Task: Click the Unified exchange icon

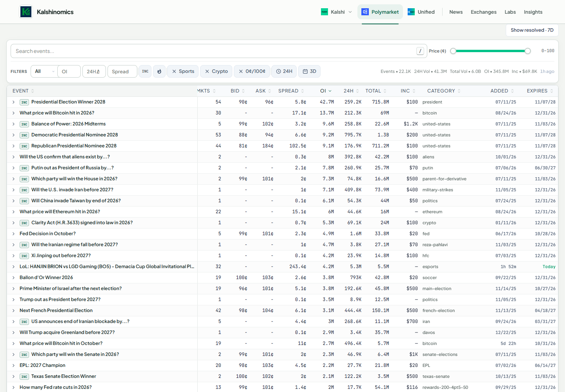Action: pos(411,12)
